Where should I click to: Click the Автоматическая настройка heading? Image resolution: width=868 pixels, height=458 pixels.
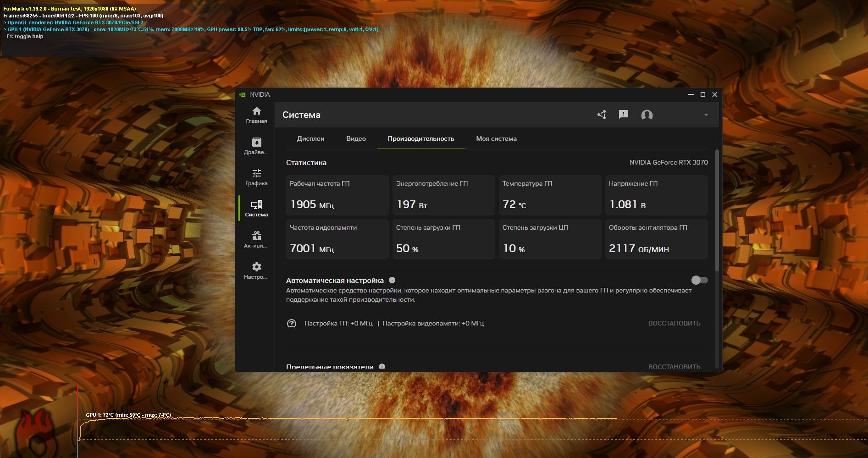pyautogui.click(x=335, y=280)
